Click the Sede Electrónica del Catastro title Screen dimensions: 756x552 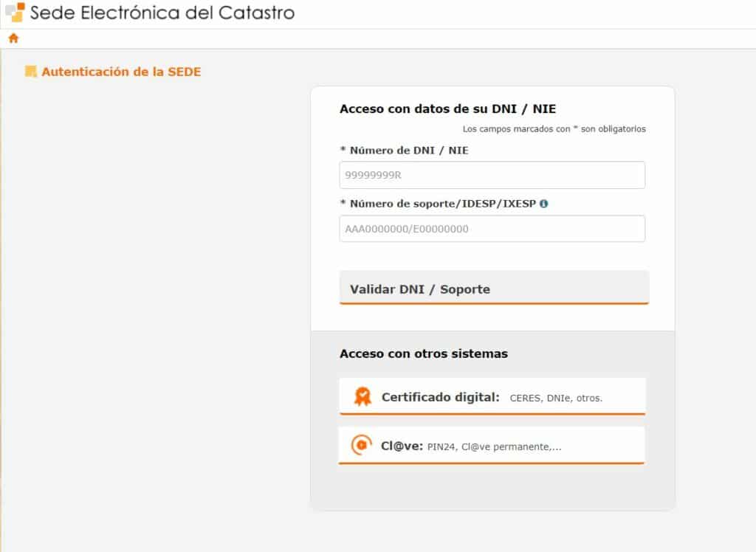(162, 13)
